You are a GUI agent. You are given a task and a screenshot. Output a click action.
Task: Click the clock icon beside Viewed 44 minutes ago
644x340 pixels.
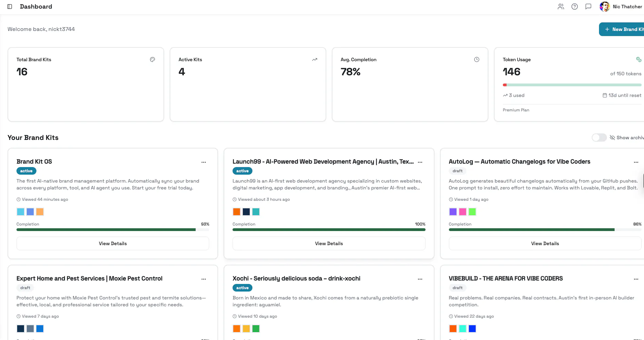point(19,199)
